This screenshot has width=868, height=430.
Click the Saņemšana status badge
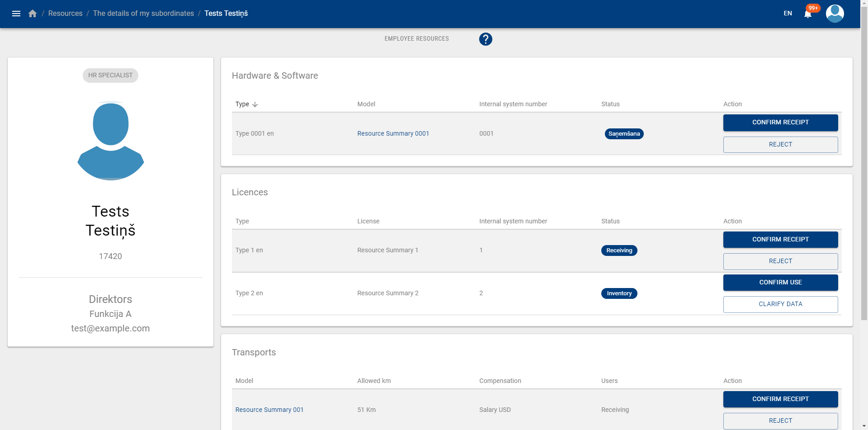[x=624, y=134]
